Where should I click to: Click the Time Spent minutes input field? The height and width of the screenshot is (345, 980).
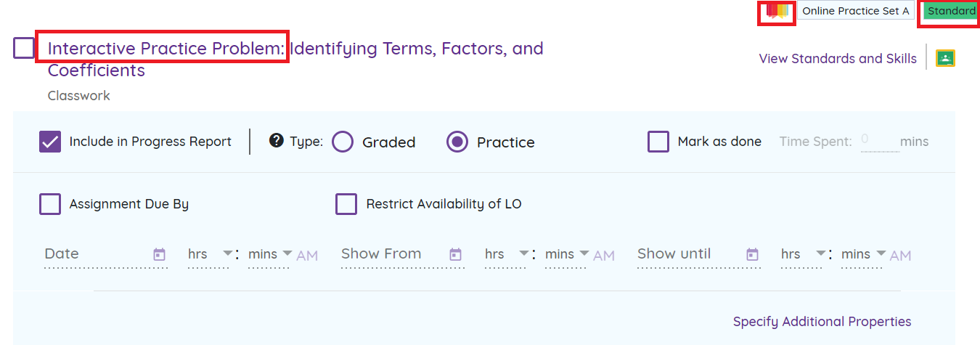[x=880, y=140]
